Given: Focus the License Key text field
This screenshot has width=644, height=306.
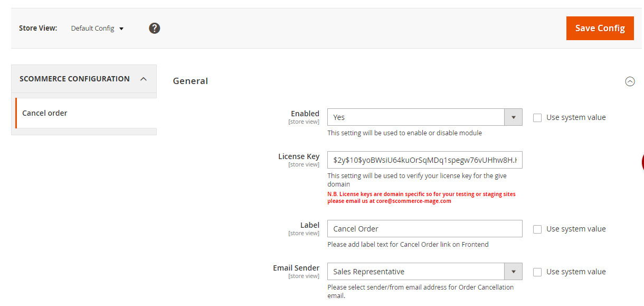Looking at the screenshot, I should 424,160.
